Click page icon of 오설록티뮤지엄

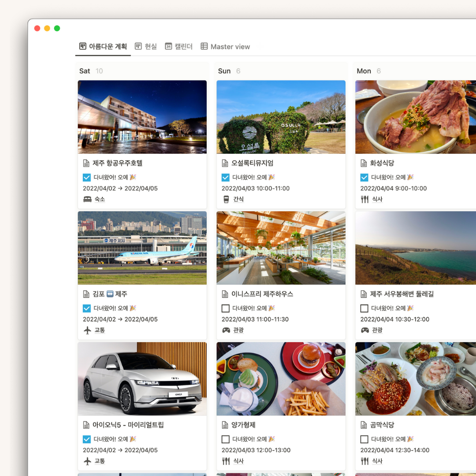point(225,164)
